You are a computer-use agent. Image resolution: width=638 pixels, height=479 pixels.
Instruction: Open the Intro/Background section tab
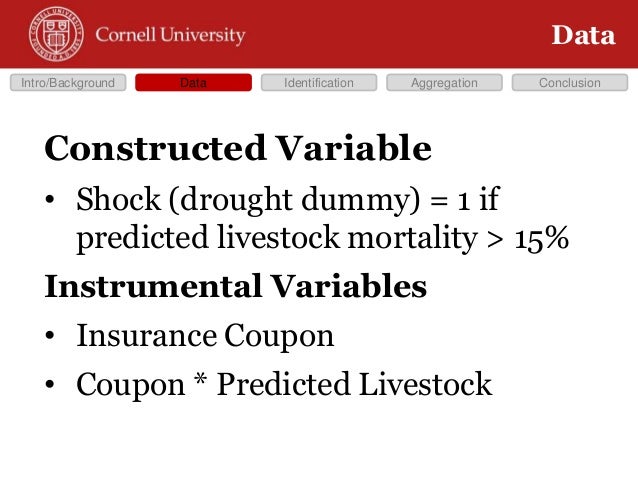click(x=68, y=83)
